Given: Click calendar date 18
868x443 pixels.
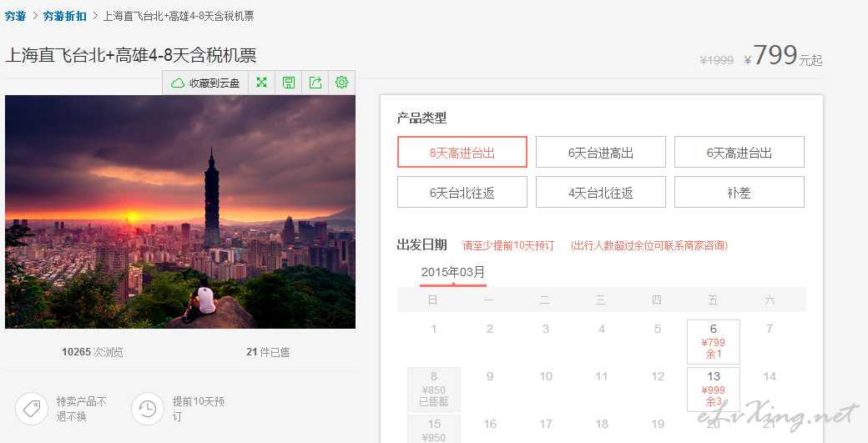Looking at the screenshot, I should 602,424.
